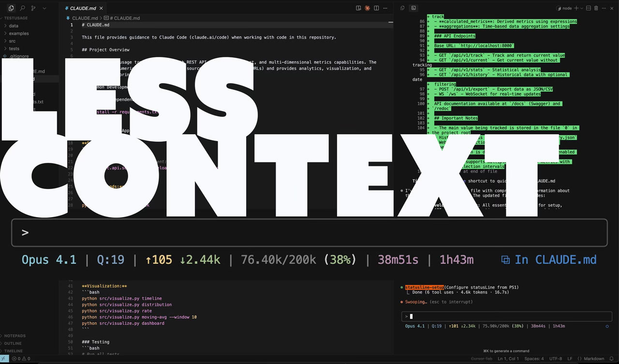Focus the small Claude prompt input in terminal
619x364 pixels.
coord(507,317)
